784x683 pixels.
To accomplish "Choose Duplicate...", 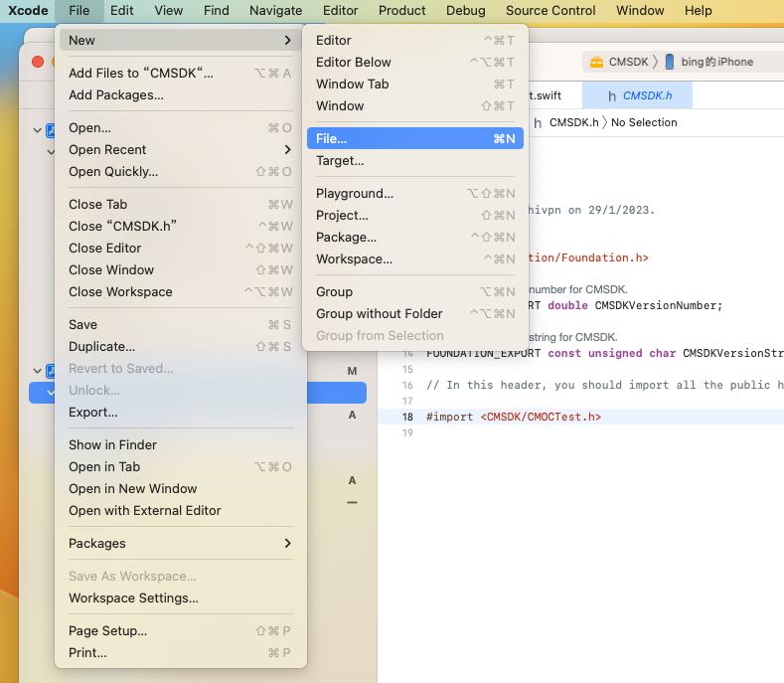I will click(x=180, y=347).
